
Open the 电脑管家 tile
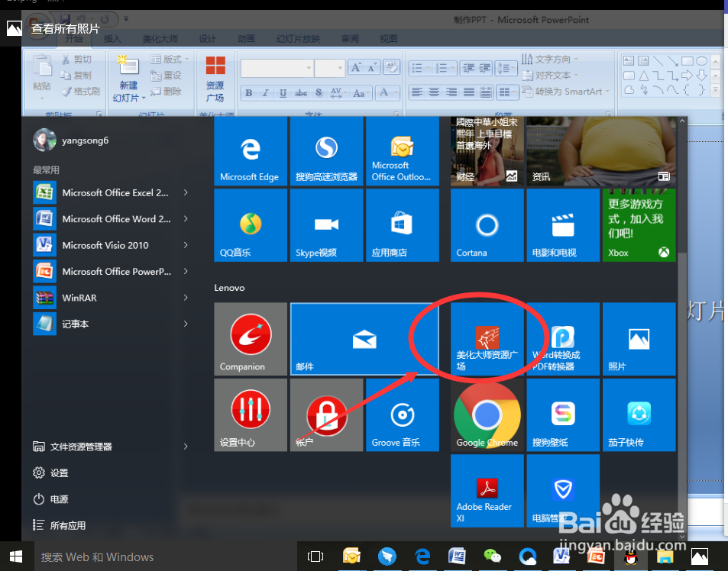pos(563,490)
